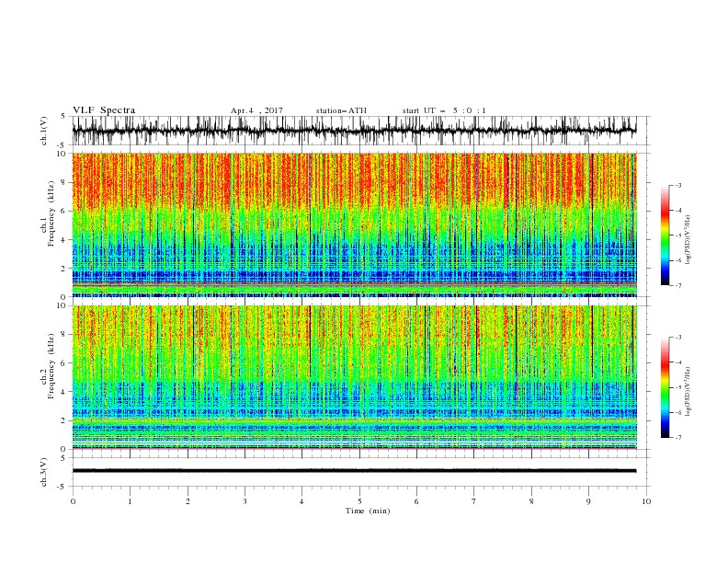Click the time-axis end tick label "10"

tap(646, 501)
